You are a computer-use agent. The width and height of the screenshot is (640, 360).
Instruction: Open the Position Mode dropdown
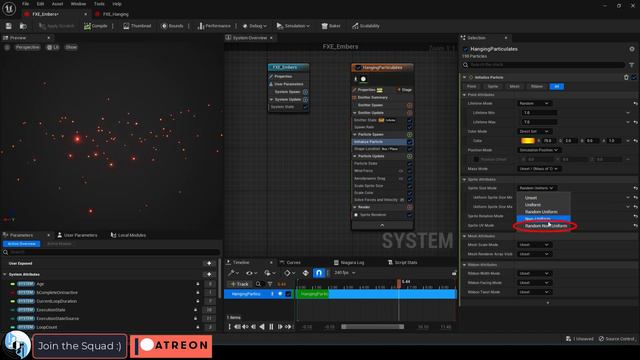pos(538,150)
